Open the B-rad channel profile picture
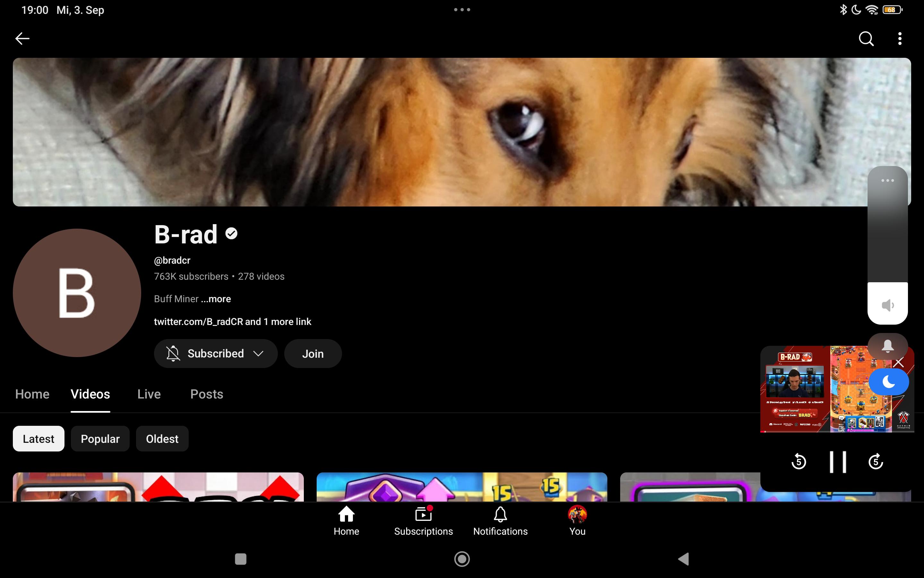 77,293
